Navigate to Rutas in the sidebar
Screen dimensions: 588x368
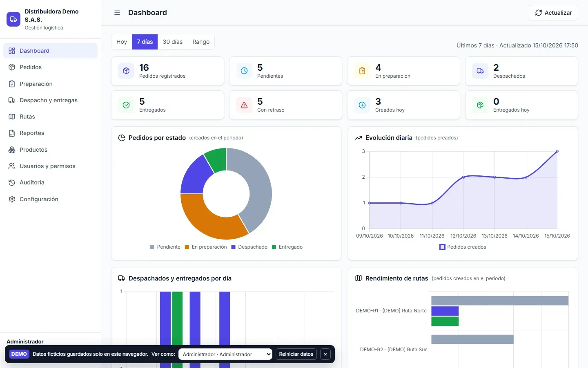pyautogui.click(x=50, y=117)
